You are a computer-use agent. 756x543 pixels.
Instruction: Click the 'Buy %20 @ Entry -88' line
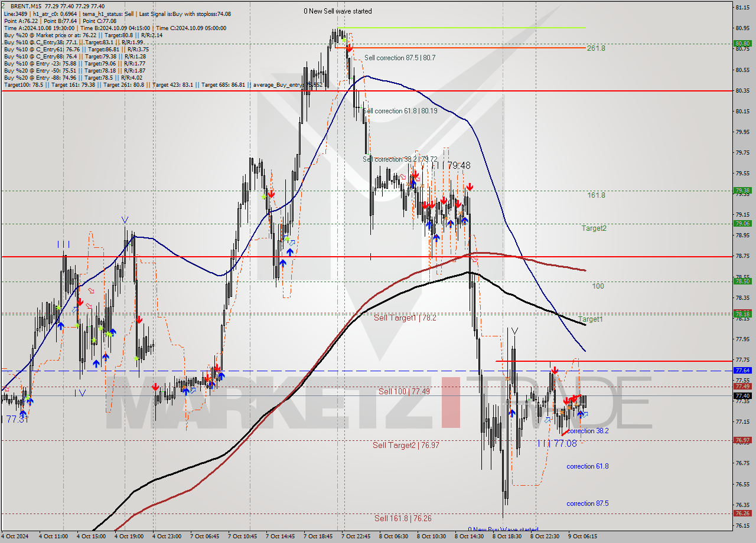pyautogui.click(x=73, y=78)
